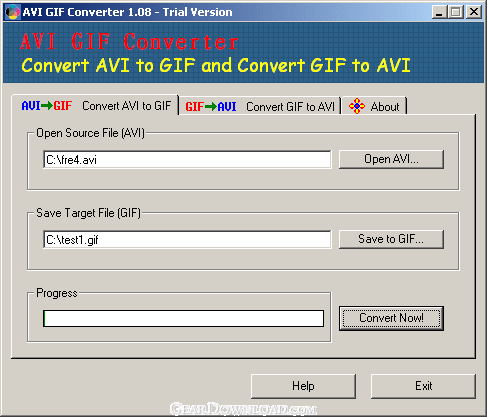Open the About tab
487x417 pixels.
click(374, 107)
